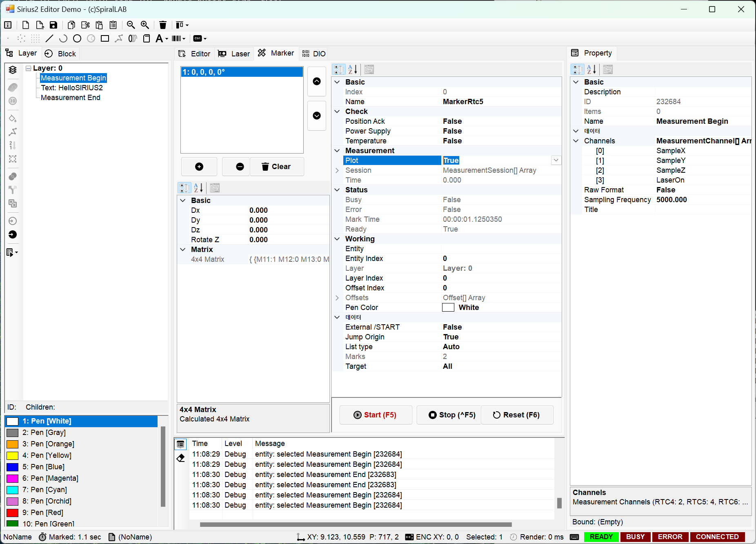Switch to the Block tab
Screen dimensions: 756x544
point(60,54)
